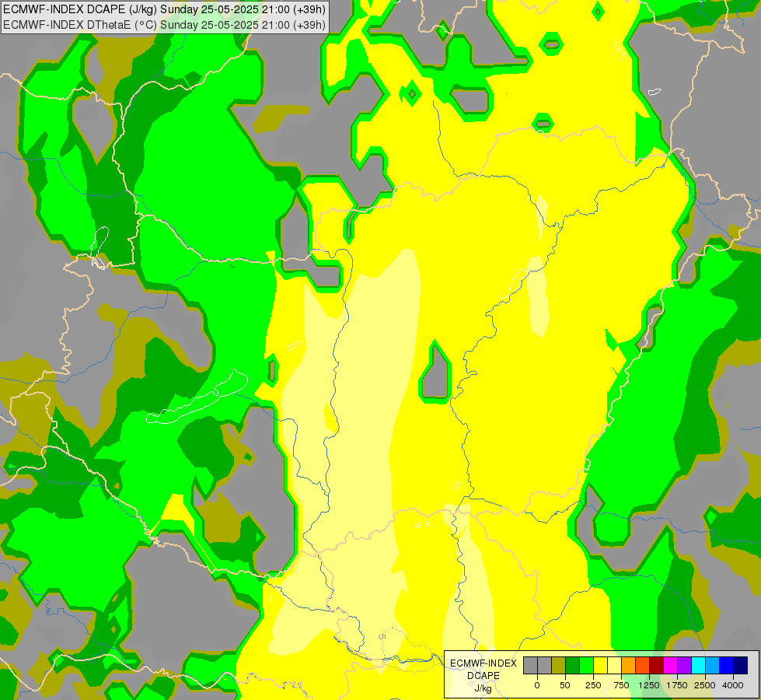The image size is (761, 700).
Task: Pick the cyan legend swatch
Action: click(699, 665)
